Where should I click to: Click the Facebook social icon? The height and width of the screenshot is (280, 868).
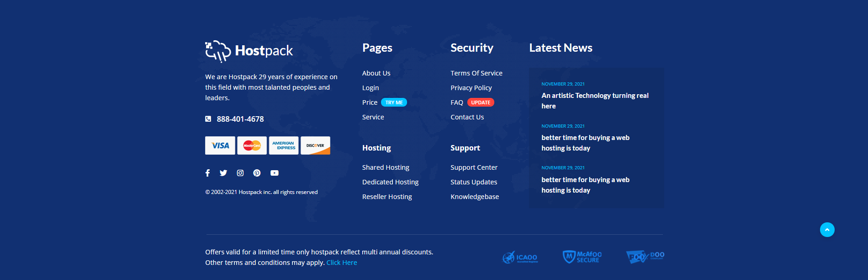click(x=207, y=173)
